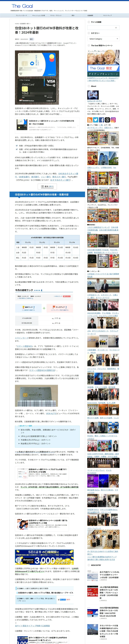The image size is (129, 644).
Task: Click the 金融機関 breadcrumb link
Action: 23,24
